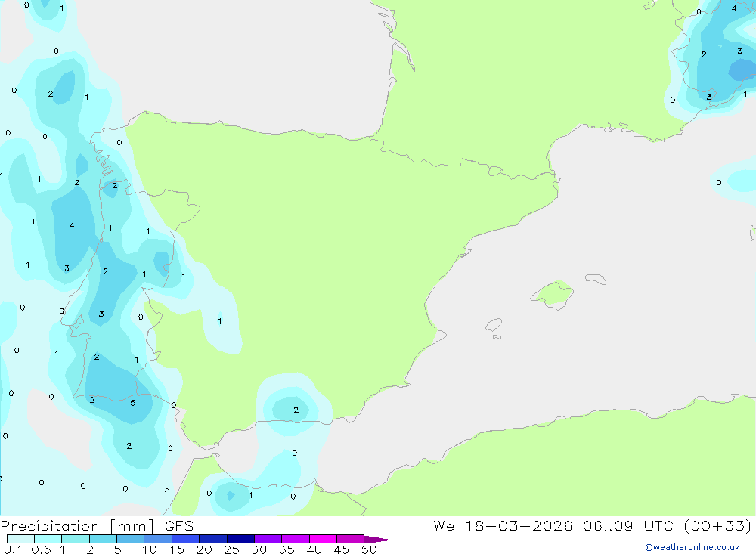Select the 45–50 mm legend color swatch
Image resolution: width=756 pixels, height=554 pixels.
point(350,539)
